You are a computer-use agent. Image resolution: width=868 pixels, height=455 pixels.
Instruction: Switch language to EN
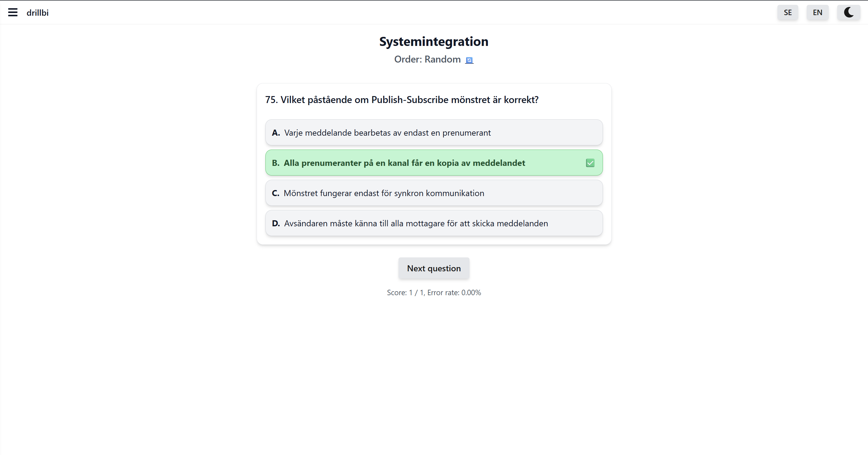point(817,12)
